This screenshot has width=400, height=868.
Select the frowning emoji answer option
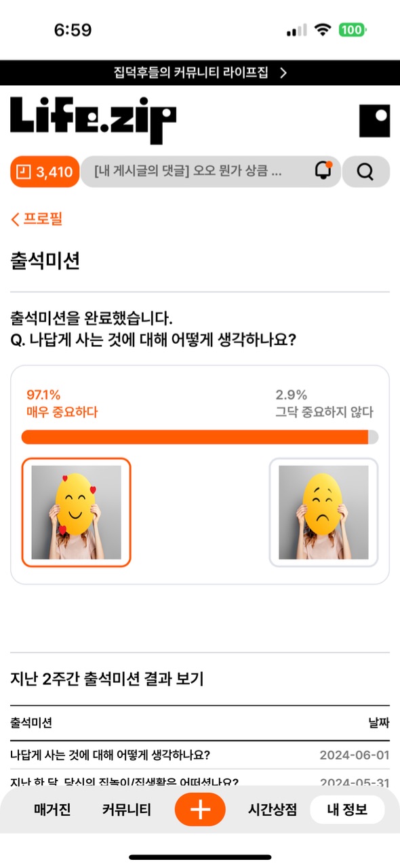click(323, 512)
